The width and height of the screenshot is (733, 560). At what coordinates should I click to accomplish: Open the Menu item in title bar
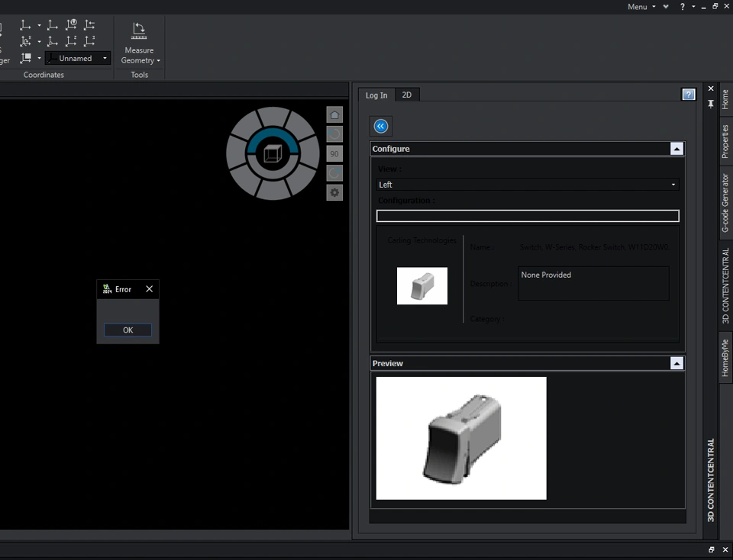pos(637,7)
